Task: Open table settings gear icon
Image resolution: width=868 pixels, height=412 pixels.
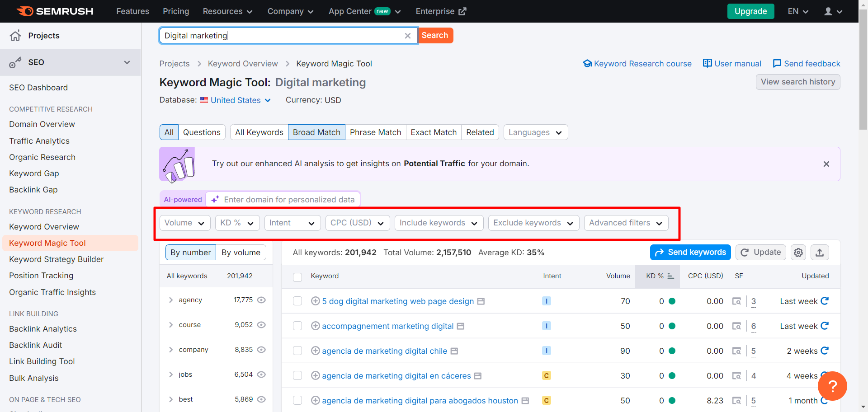Action: (x=798, y=253)
